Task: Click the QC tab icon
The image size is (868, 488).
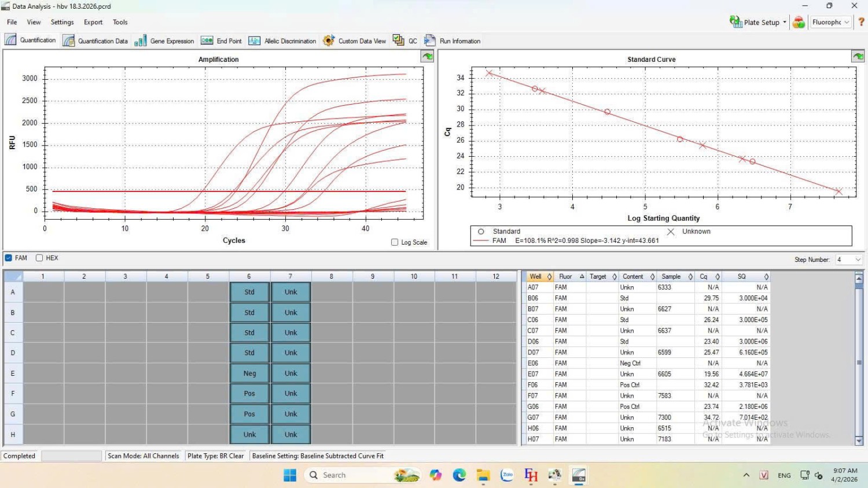Action: pos(398,40)
